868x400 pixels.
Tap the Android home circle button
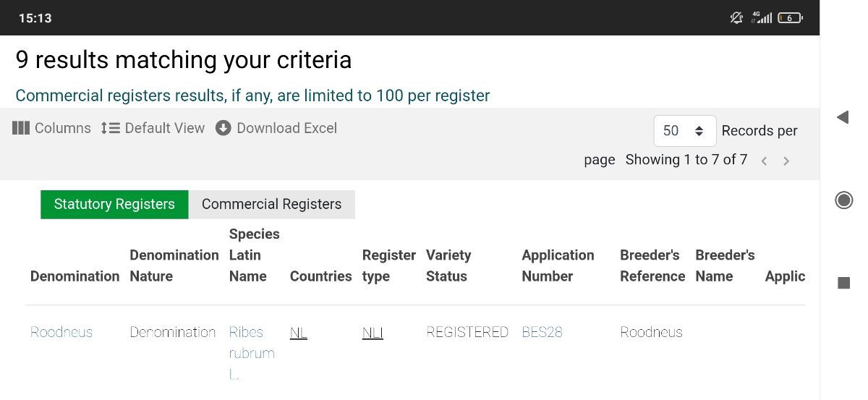843,200
